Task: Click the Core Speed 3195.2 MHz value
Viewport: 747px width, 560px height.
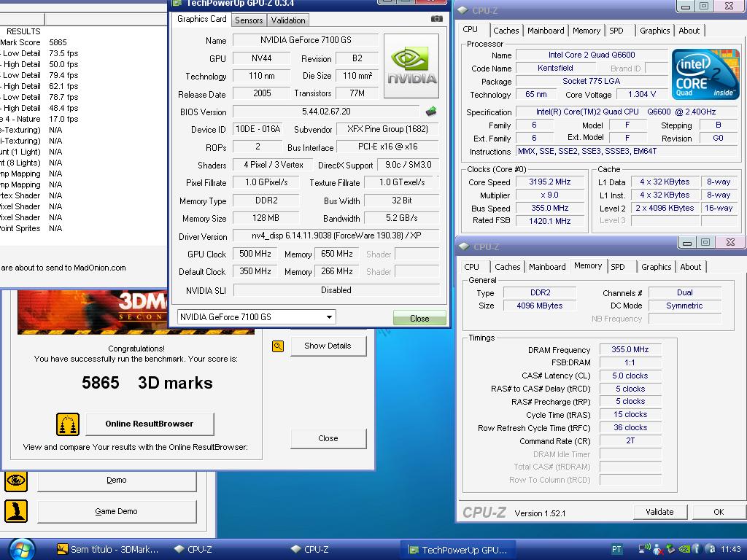Action: point(550,182)
